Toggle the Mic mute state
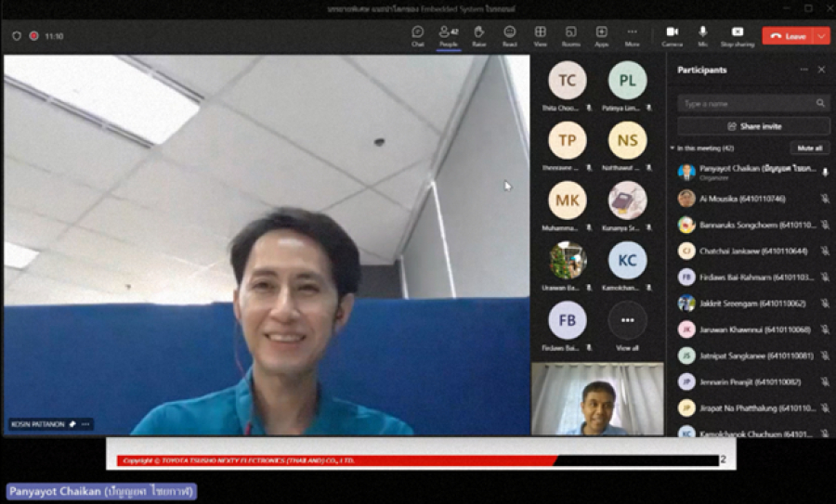The image size is (836, 504). pyautogui.click(x=703, y=34)
